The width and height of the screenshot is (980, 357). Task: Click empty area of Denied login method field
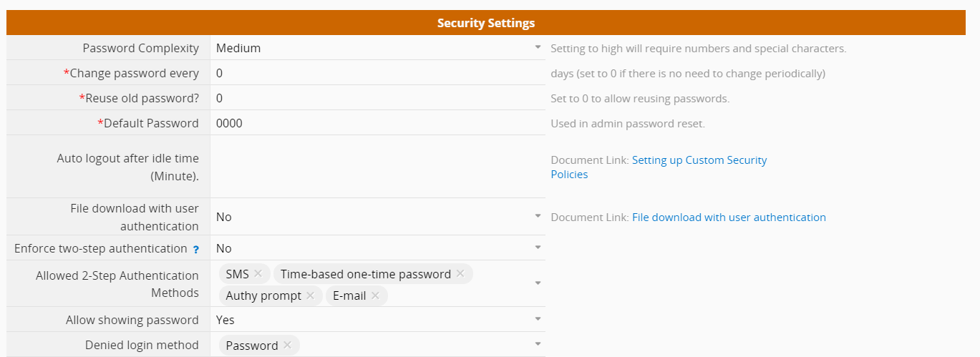coord(415,345)
